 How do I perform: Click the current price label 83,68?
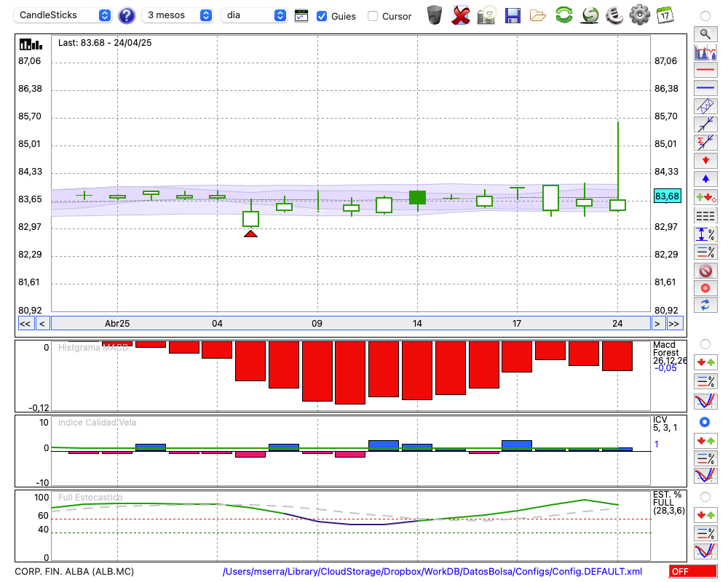667,196
